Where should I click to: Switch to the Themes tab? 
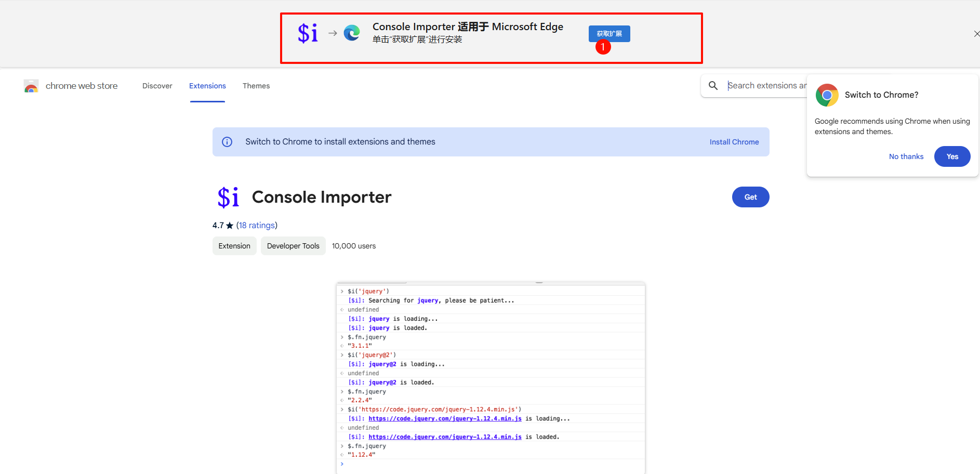click(256, 86)
